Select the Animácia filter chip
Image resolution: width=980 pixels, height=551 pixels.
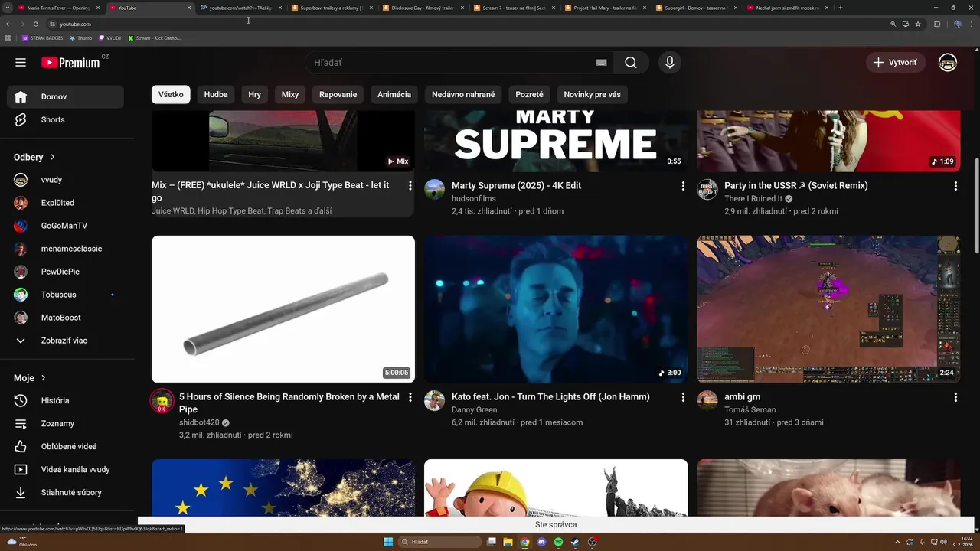tap(394, 95)
